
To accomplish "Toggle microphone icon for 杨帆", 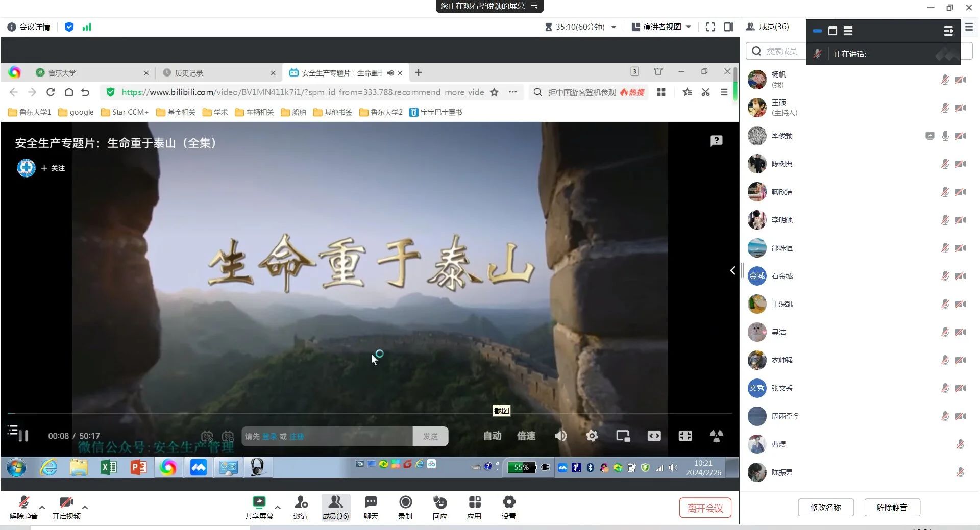I will (945, 80).
